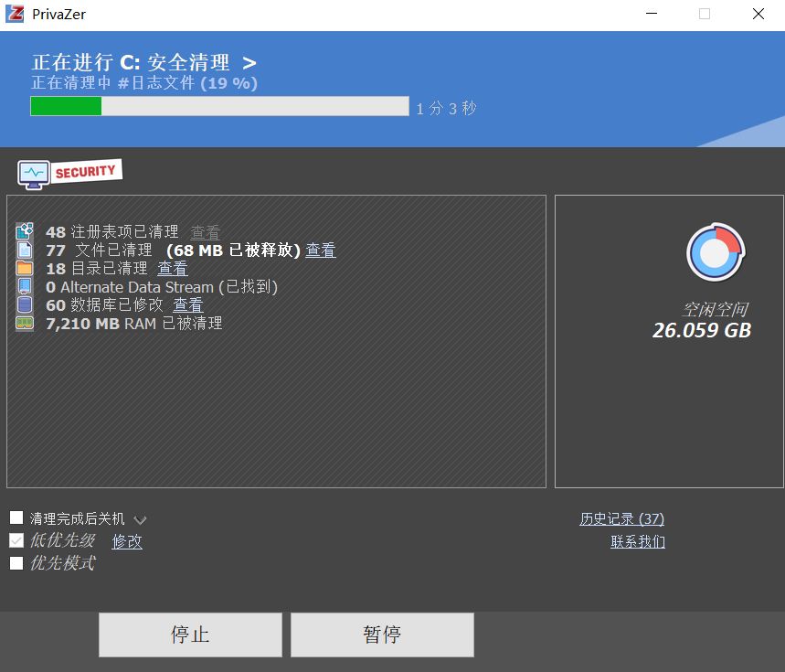Click the 26.059 GB free space value

(702, 330)
